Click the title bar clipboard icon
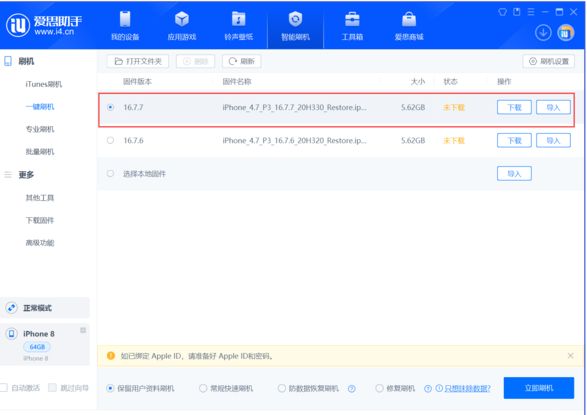Image resolution: width=587 pixels, height=415 pixels. (517, 12)
